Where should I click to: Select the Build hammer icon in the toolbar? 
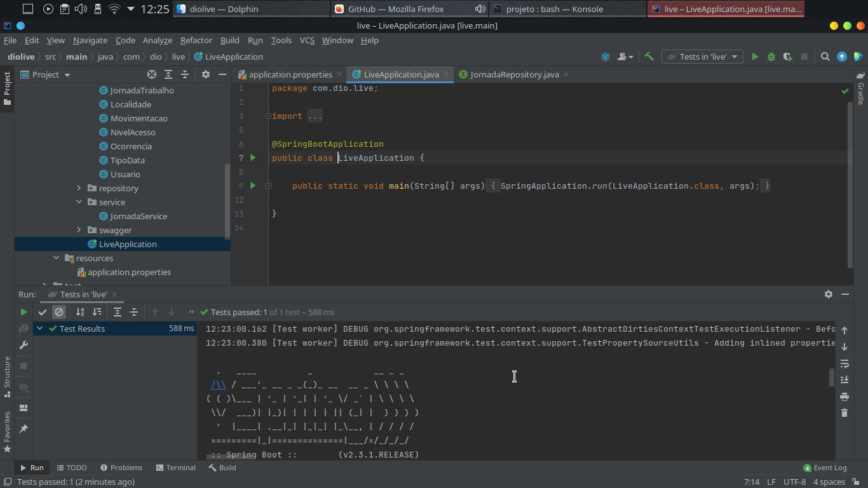point(649,57)
